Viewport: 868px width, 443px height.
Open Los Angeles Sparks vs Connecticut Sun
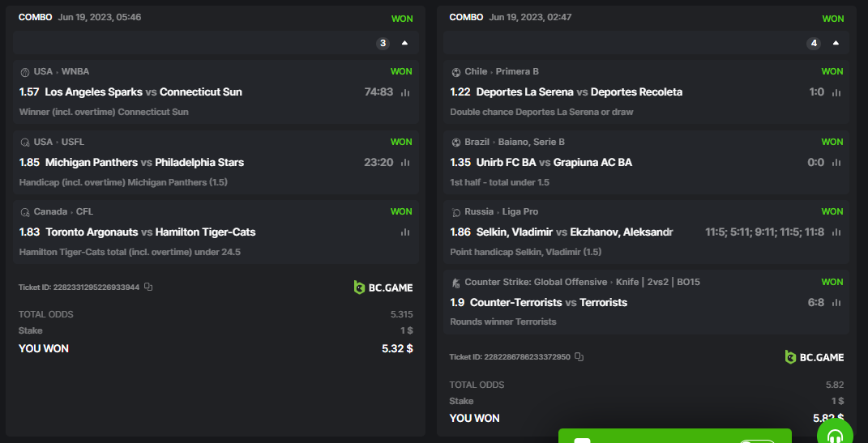coord(143,92)
